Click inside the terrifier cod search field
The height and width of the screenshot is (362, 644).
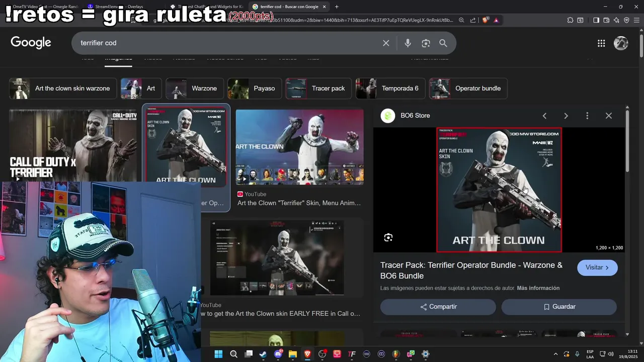click(226, 43)
